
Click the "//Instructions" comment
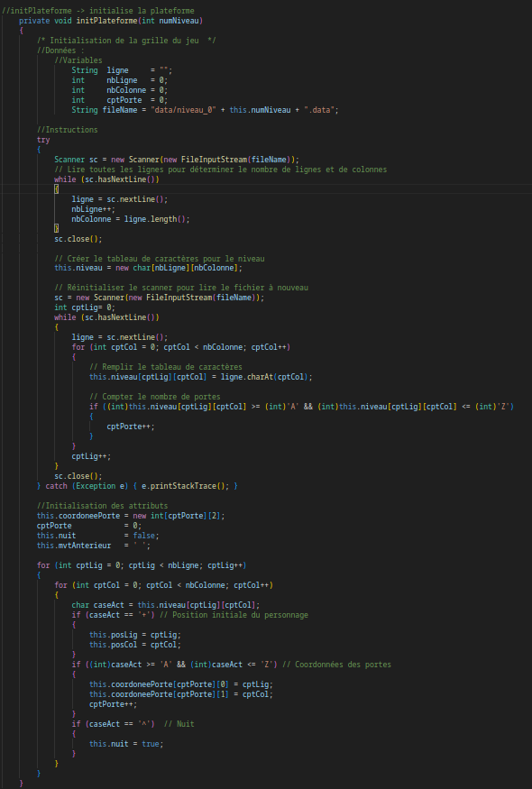click(x=68, y=129)
